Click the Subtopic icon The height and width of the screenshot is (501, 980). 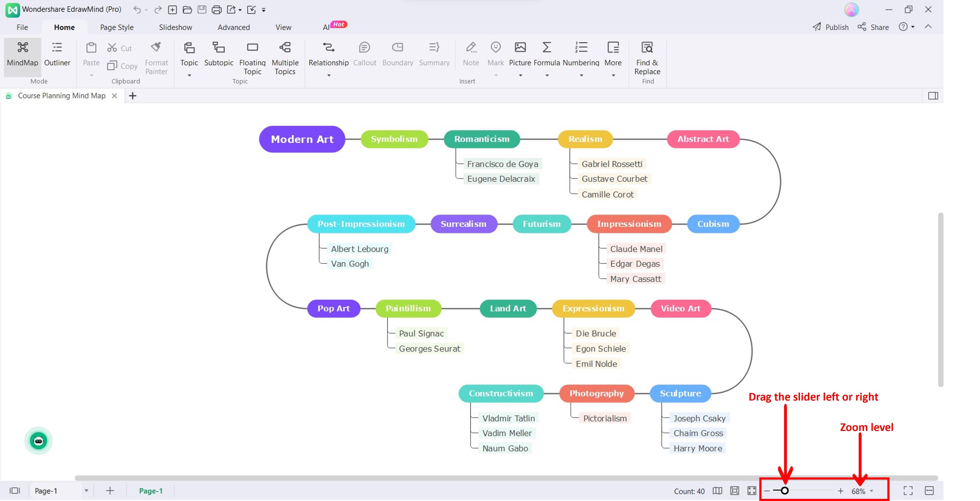click(x=218, y=48)
